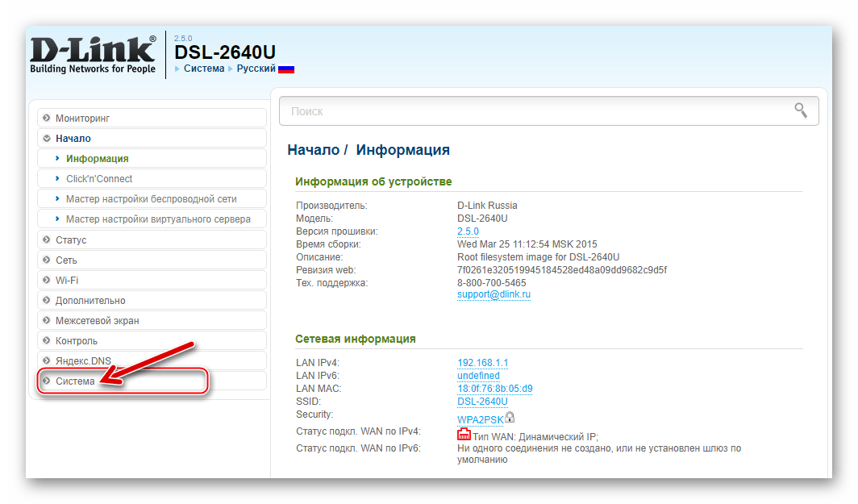Click the SSID DSL-2640U link
Screen dimensions: 858x504
click(x=482, y=402)
